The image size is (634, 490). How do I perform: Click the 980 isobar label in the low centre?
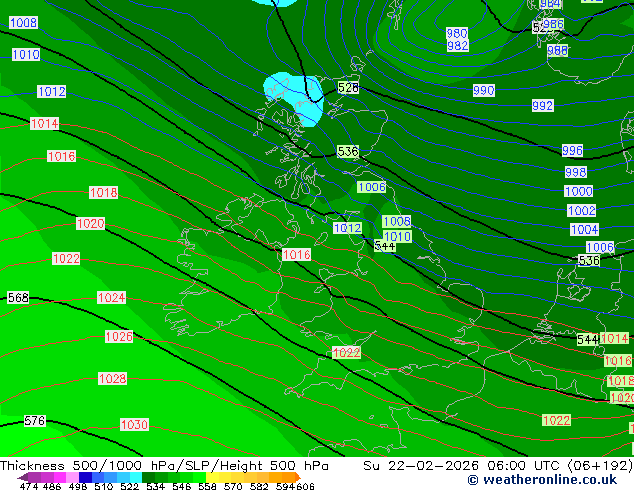click(x=457, y=33)
